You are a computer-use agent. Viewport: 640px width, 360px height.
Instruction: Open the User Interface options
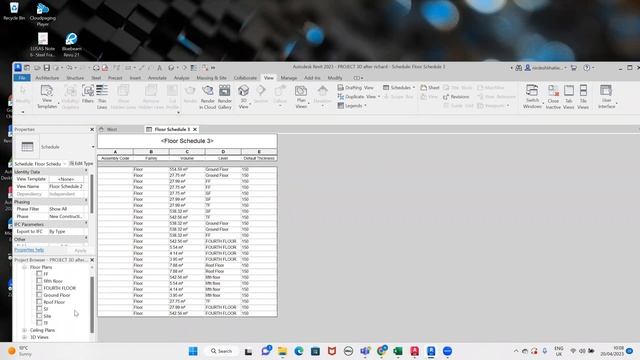coord(607,97)
